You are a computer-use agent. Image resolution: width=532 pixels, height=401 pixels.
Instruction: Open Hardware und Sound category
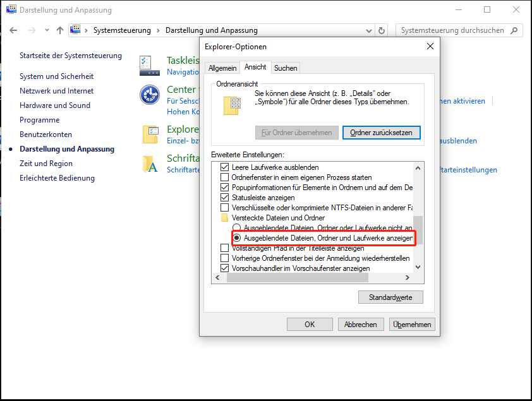[x=55, y=105]
